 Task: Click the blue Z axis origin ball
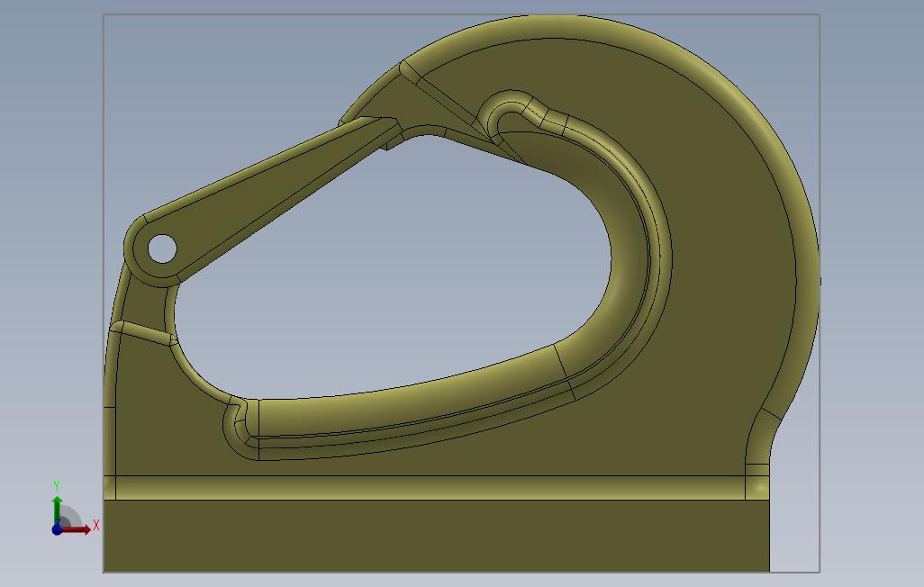pyautogui.click(x=57, y=529)
